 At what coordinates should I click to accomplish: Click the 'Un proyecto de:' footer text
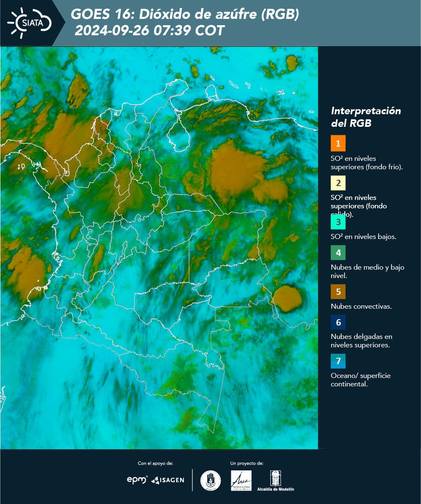(x=247, y=463)
